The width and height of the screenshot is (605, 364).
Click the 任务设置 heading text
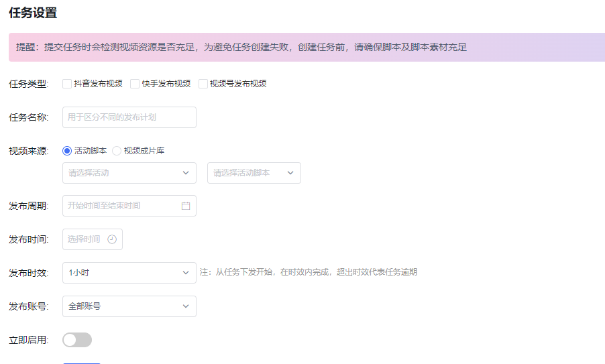point(33,13)
